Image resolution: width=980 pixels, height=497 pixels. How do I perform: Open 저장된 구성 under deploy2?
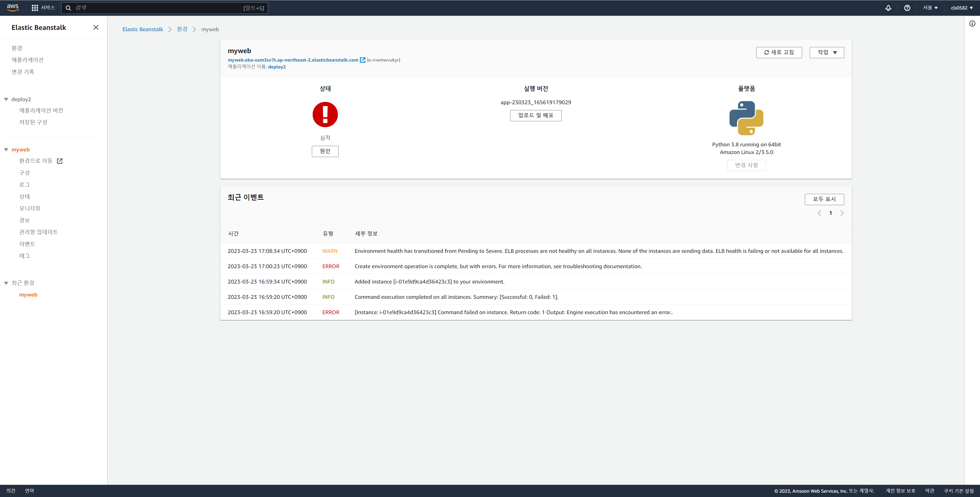coord(33,122)
